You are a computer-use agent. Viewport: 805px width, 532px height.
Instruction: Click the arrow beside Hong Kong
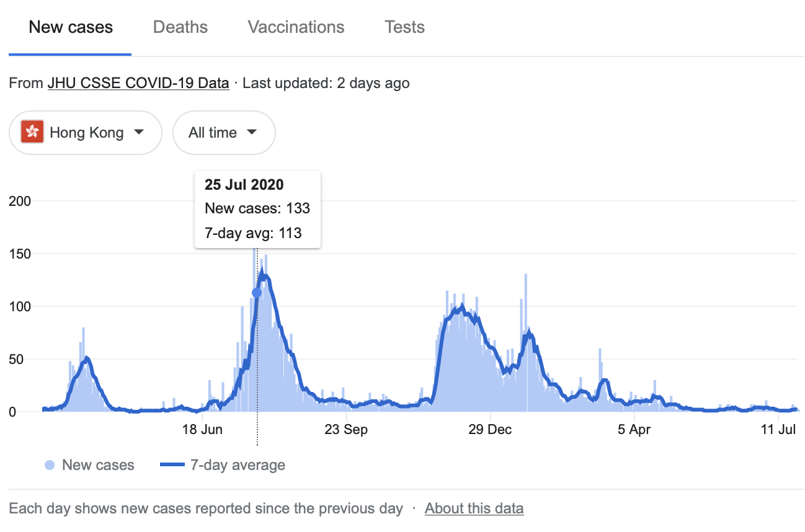[139, 132]
